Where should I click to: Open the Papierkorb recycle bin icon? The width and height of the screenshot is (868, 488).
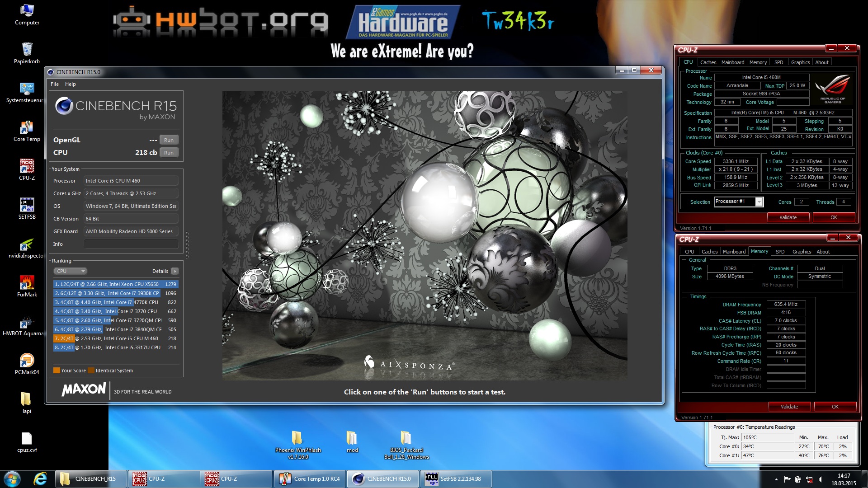tap(27, 53)
